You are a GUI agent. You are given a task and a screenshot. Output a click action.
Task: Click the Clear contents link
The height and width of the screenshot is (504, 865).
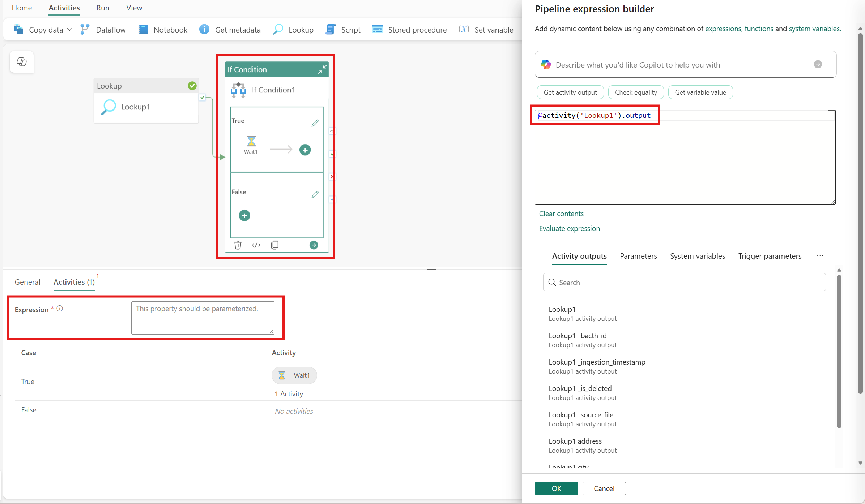(x=561, y=214)
